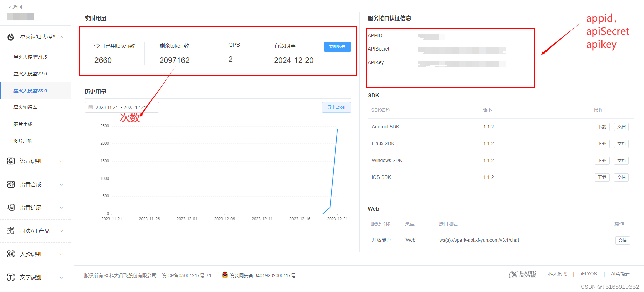Viewport: 644px width, 292px height.
Task: Open Linux SDK 文档
Action: tap(621, 144)
